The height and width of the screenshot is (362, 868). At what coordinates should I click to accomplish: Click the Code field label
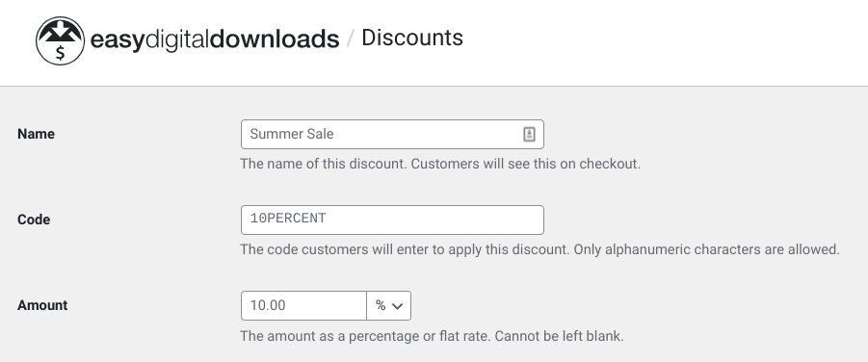click(34, 220)
